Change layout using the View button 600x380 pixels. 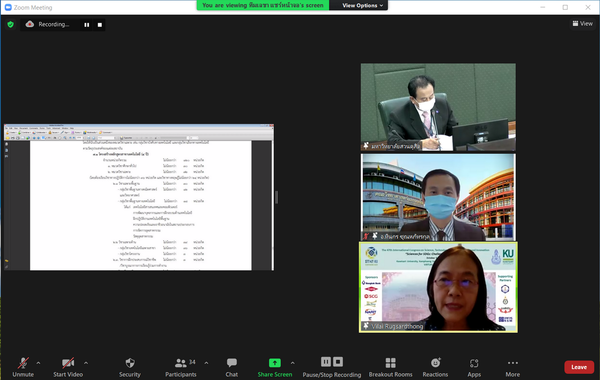582,24
